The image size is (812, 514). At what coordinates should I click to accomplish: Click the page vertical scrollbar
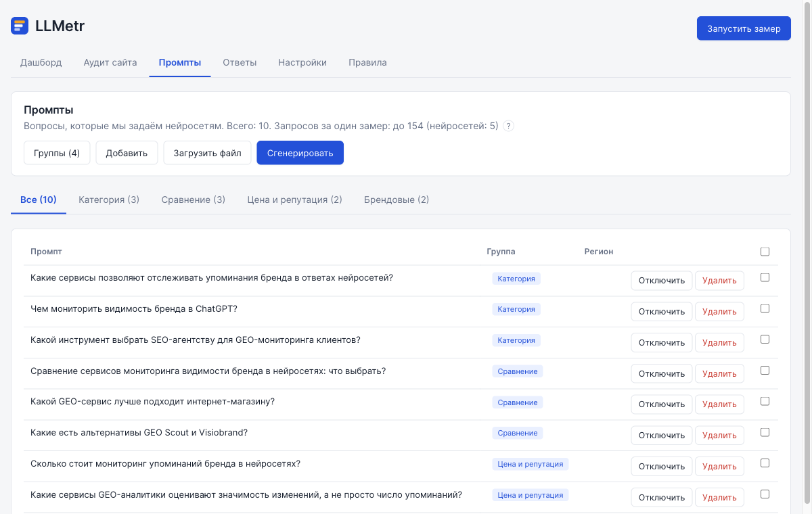pos(807,254)
